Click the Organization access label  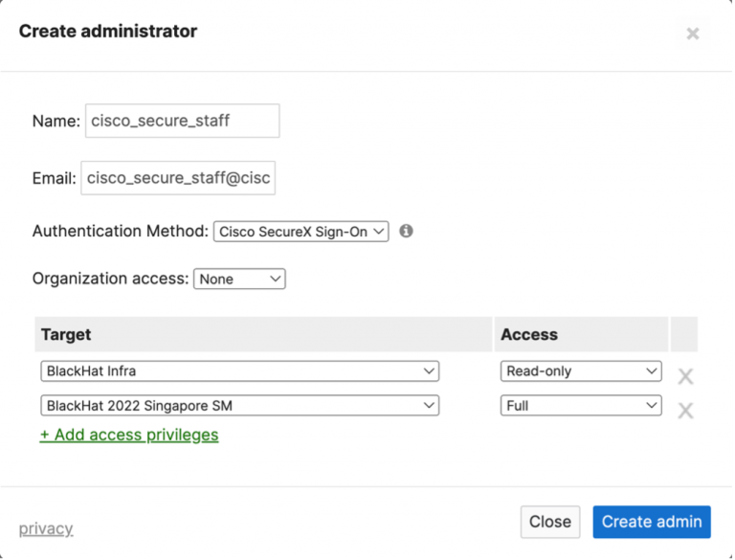(x=110, y=279)
